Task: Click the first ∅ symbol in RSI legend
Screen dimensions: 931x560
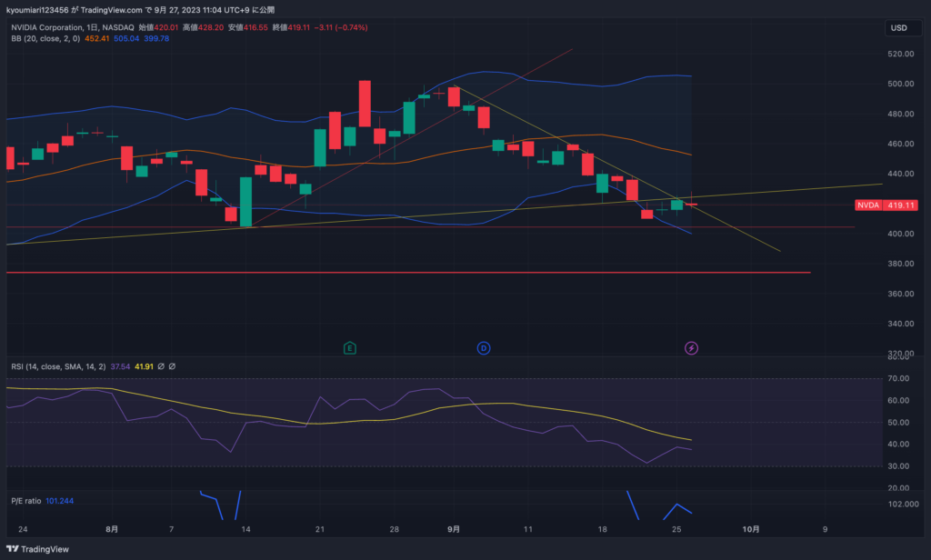Action: tap(161, 366)
